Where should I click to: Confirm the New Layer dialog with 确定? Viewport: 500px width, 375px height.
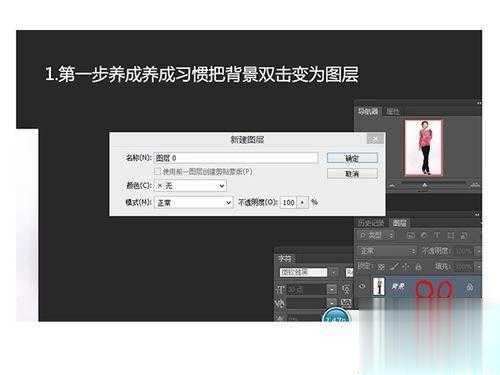coord(352,158)
